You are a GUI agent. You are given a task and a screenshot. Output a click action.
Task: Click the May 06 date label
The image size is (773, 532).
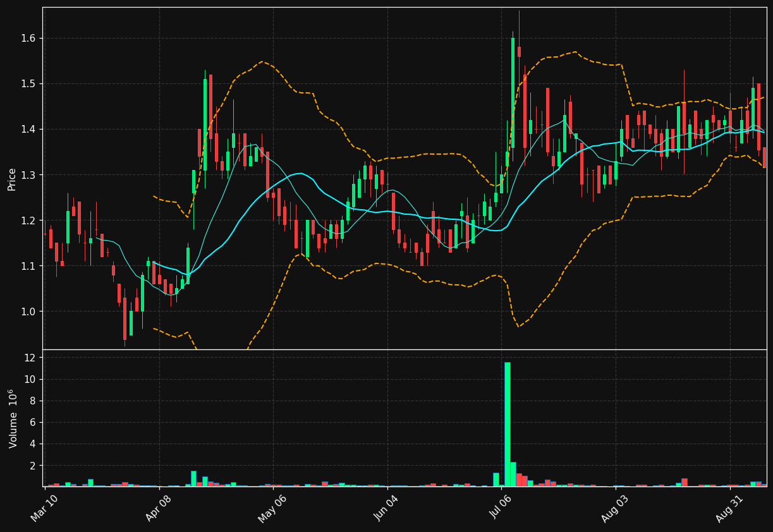pyautogui.click(x=272, y=508)
